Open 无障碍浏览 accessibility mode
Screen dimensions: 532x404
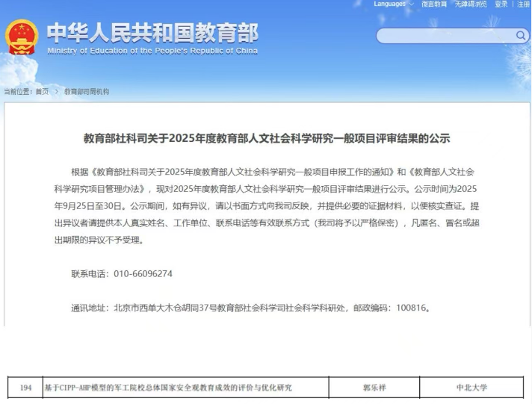471,4
